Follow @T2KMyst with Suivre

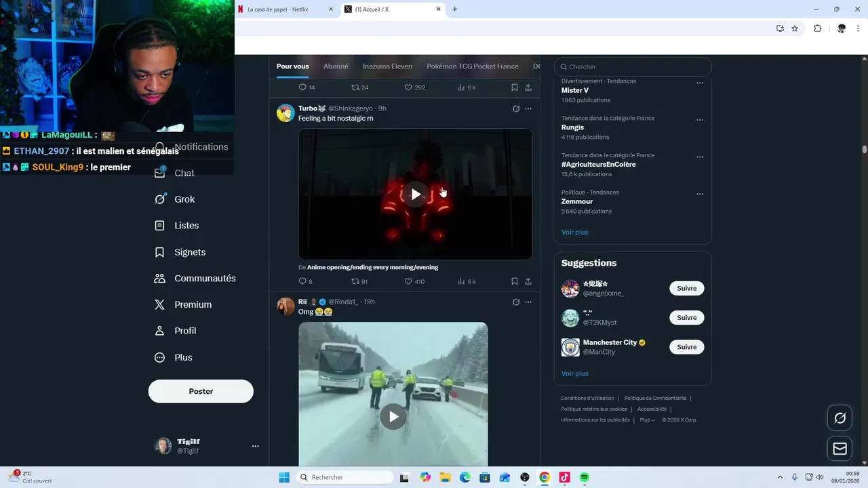coord(686,317)
